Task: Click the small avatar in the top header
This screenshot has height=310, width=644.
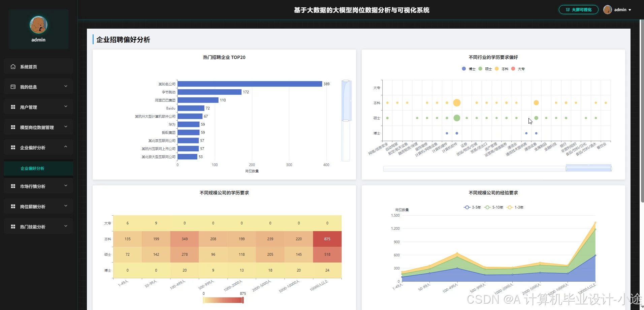Action: point(608,10)
